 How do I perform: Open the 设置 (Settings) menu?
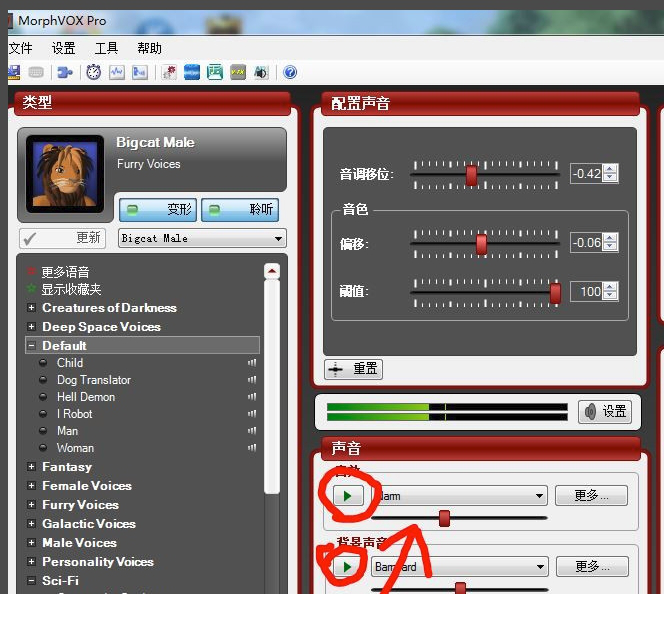(64, 48)
